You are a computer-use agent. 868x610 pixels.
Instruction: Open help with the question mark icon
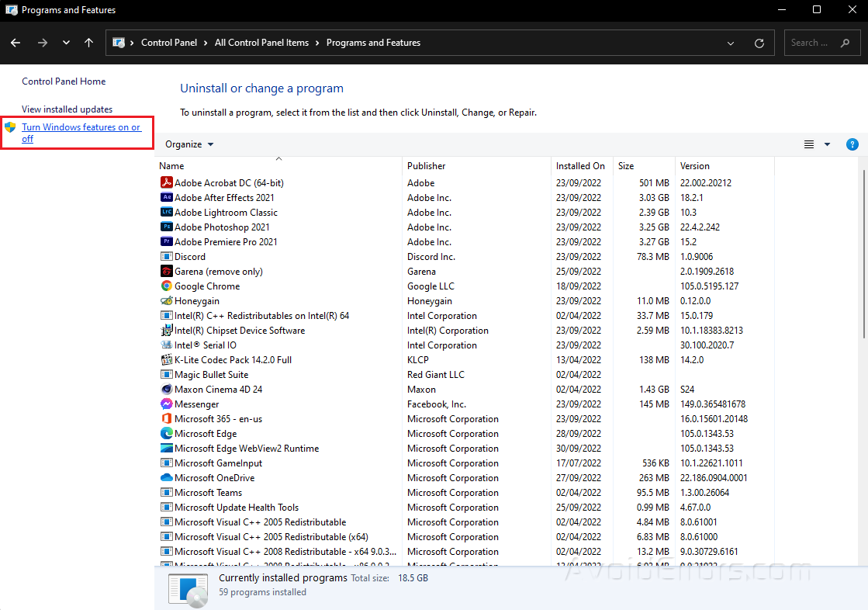click(x=852, y=144)
